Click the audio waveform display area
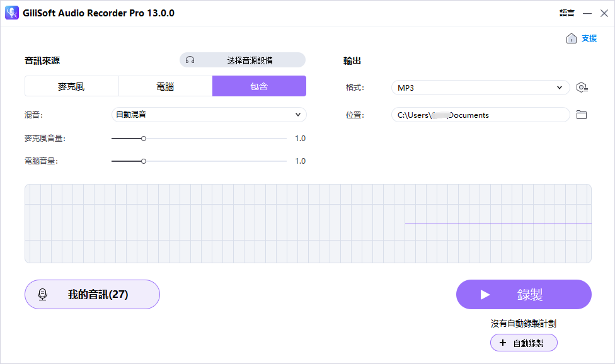This screenshot has height=364, width=615. click(307, 224)
